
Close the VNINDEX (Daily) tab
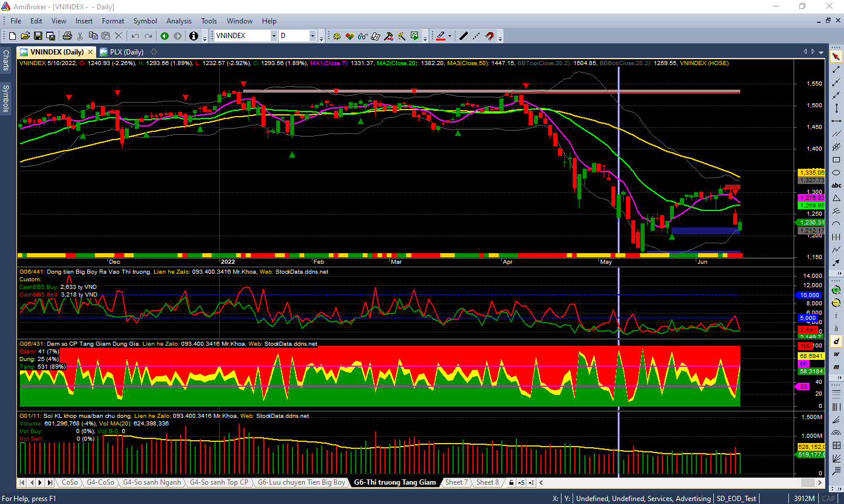coord(90,52)
